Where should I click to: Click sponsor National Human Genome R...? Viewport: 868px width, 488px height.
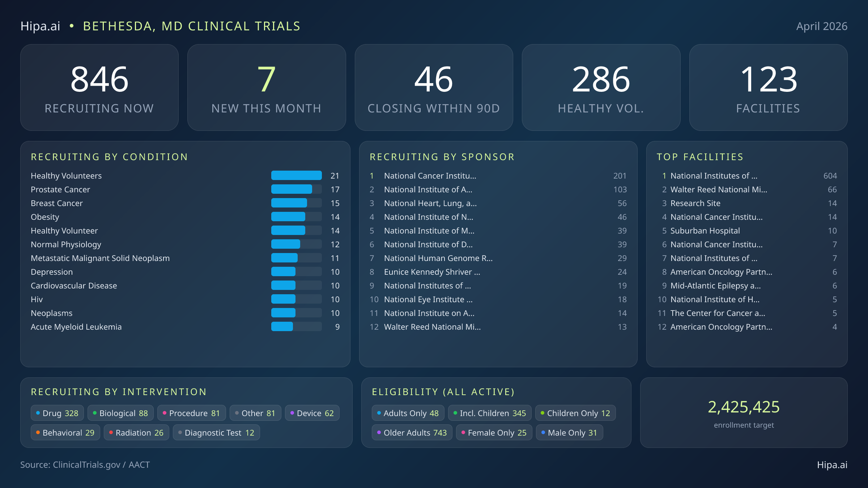[x=498, y=258]
